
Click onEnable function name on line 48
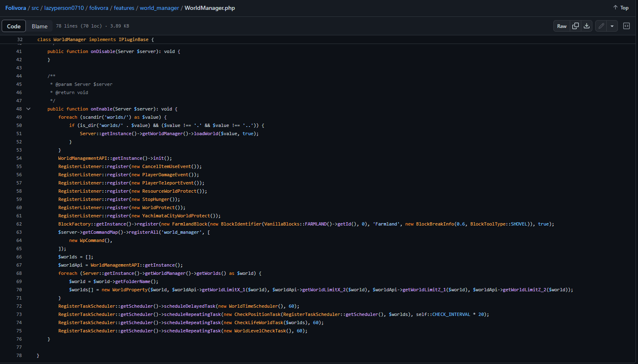pyautogui.click(x=101, y=109)
